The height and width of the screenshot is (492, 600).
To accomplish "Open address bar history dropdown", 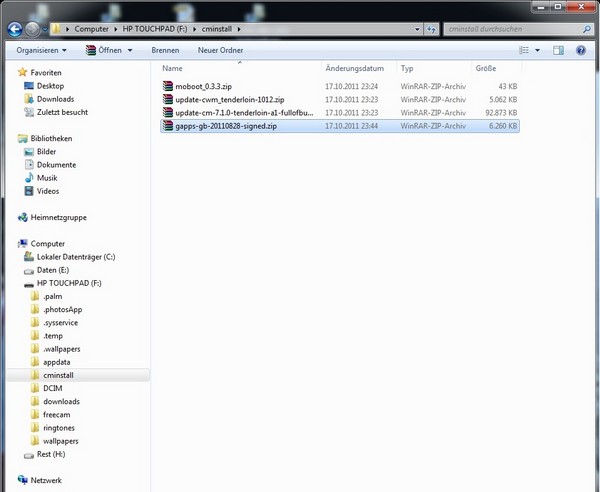I will tap(417, 29).
